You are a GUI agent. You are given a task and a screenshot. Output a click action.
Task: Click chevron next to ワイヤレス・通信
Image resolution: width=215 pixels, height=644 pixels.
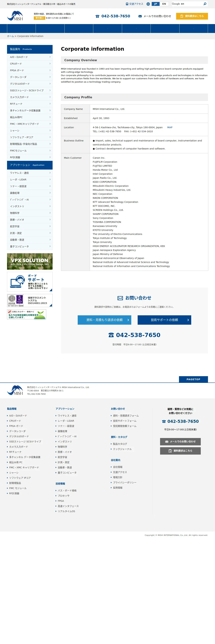[x=50, y=173]
